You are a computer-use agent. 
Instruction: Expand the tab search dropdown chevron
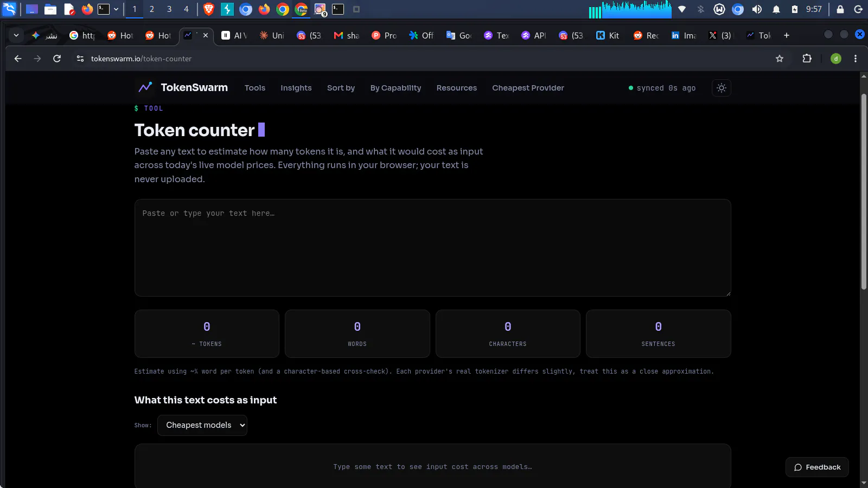pyautogui.click(x=16, y=35)
